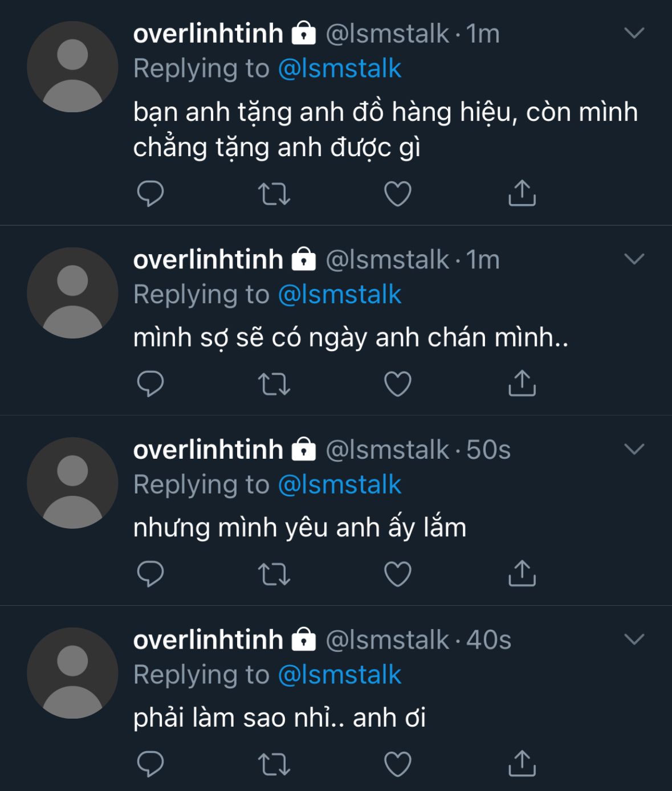Share the "anh chán mình" tweet
This screenshot has height=791, width=672.
522,383
